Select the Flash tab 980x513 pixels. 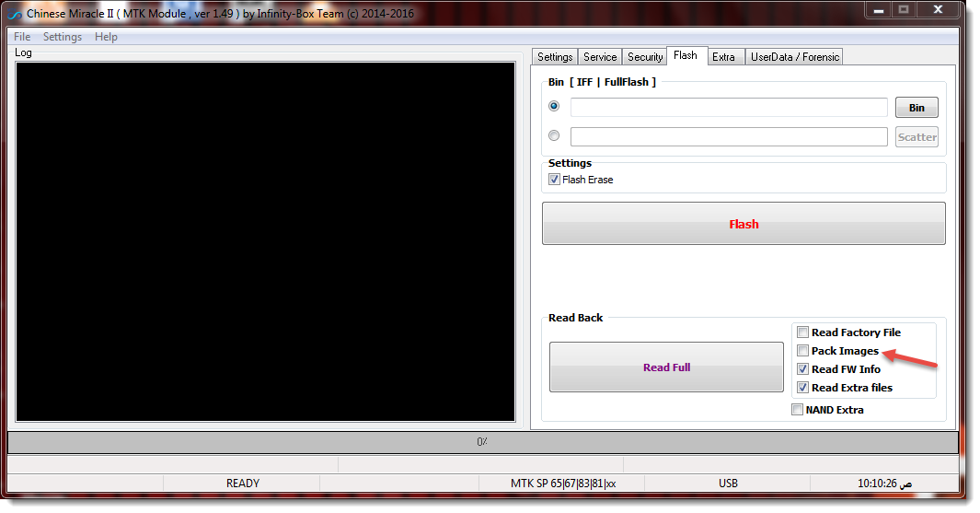tap(686, 55)
